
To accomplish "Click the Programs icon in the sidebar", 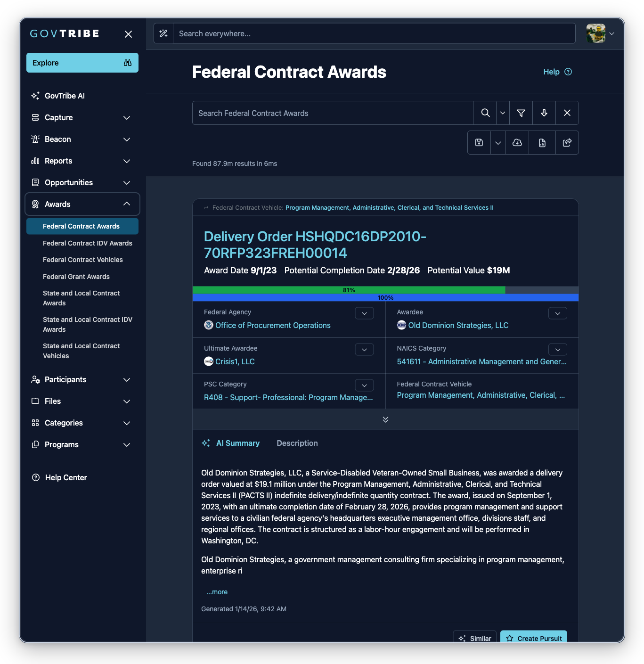I will (35, 444).
